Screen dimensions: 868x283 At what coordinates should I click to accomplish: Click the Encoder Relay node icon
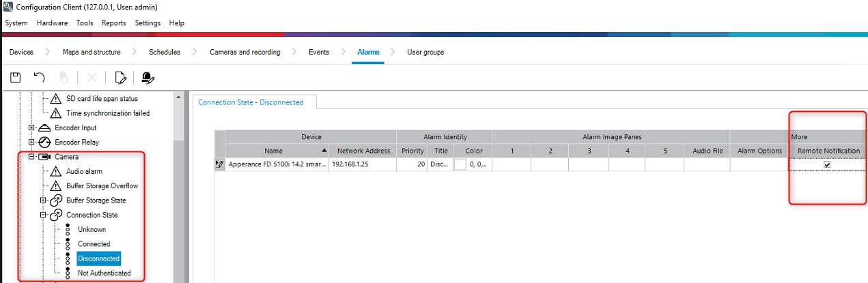[x=44, y=142]
